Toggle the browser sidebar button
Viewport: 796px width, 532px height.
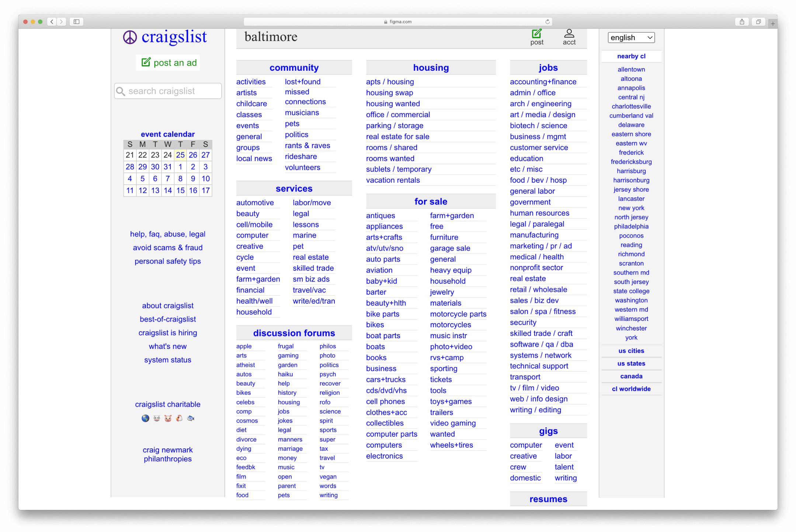76,22
